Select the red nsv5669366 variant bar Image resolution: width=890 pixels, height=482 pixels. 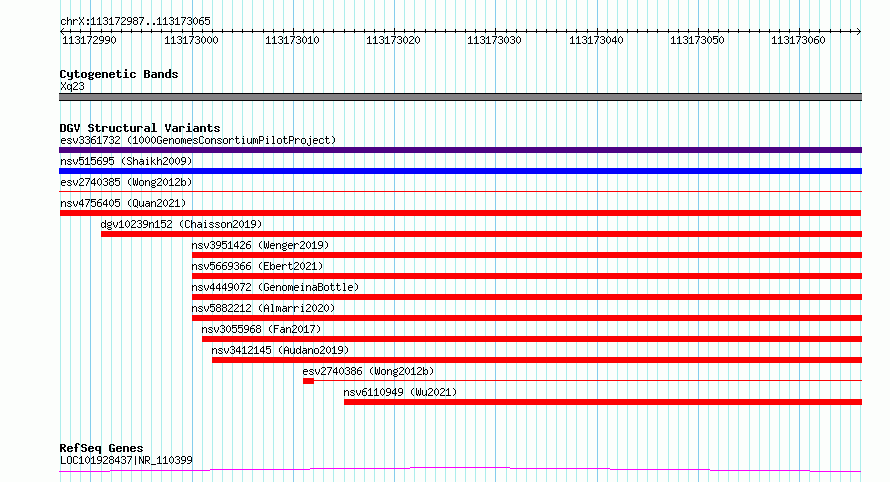pos(527,276)
